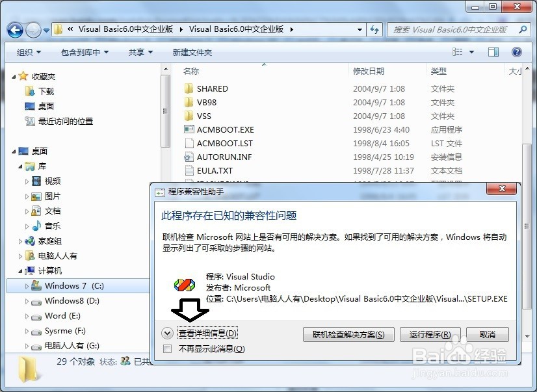Select the Word (E:) drive
Screen dimensions: 537x392
(x=62, y=316)
